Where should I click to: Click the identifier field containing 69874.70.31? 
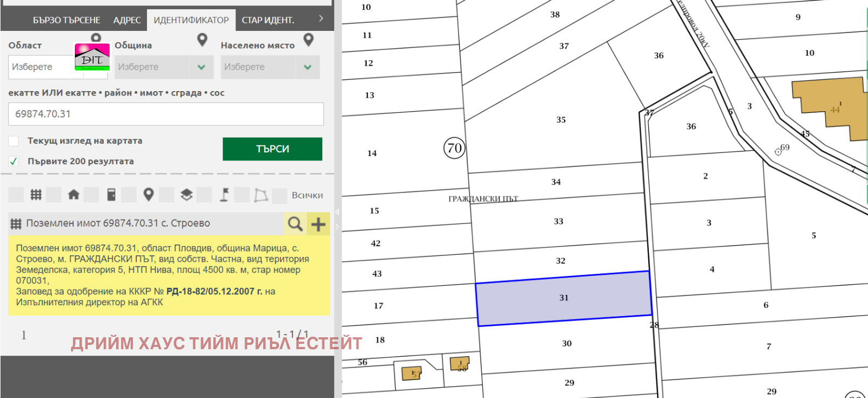165,114
